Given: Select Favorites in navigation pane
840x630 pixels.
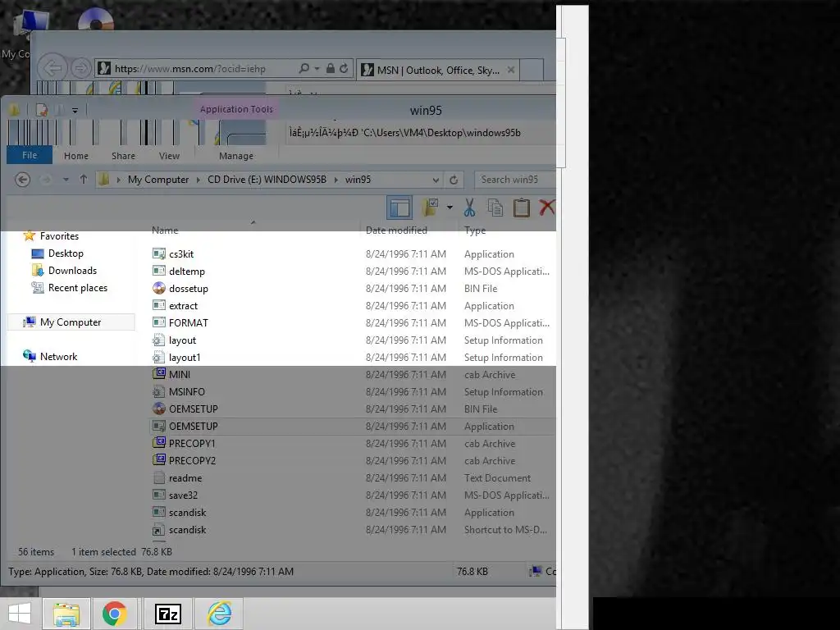Looking at the screenshot, I should (x=59, y=236).
